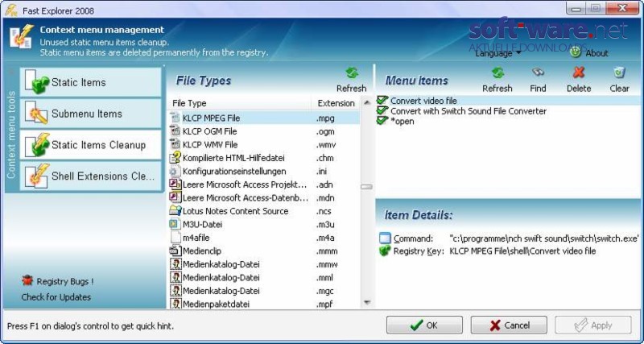This screenshot has height=344, width=644.
Task: Toggle the *open menu item checkbox
Action: 382,121
